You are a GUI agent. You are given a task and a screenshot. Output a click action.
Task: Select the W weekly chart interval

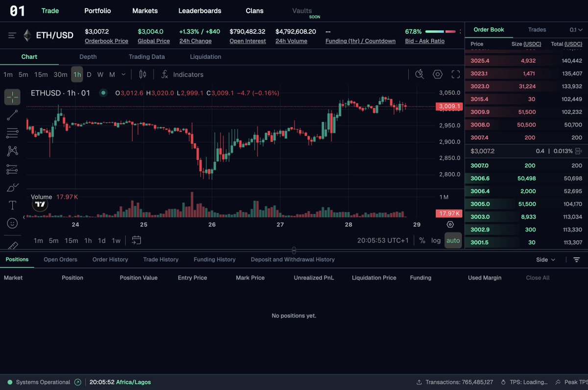(x=100, y=75)
